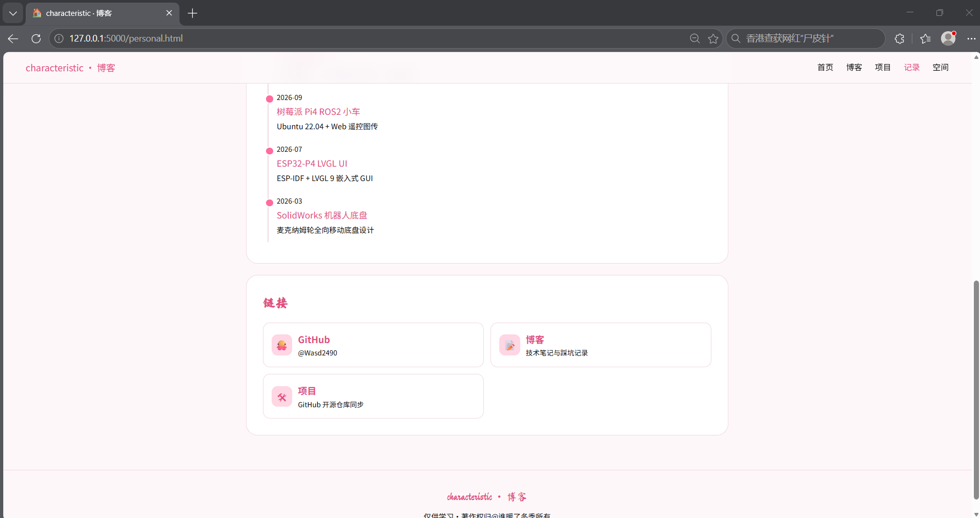The image size is (980, 518).
Task: Open 博客 in the top navigation
Action: (x=854, y=68)
